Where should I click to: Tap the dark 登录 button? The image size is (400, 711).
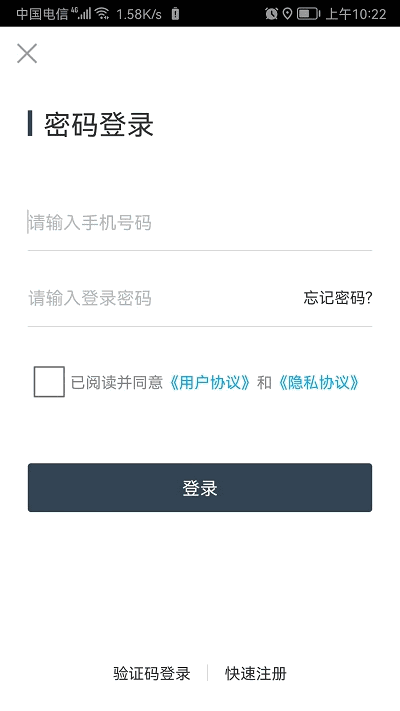tap(200, 487)
